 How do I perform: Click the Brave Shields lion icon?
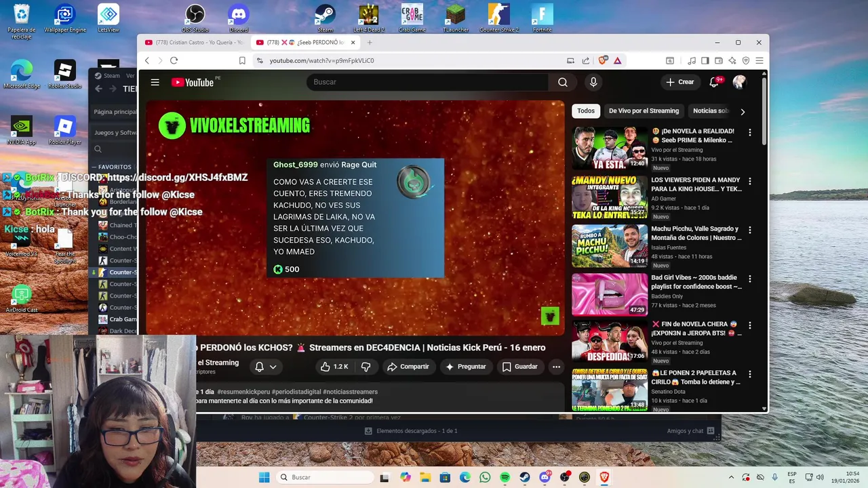pyautogui.click(x=602, y=60)
